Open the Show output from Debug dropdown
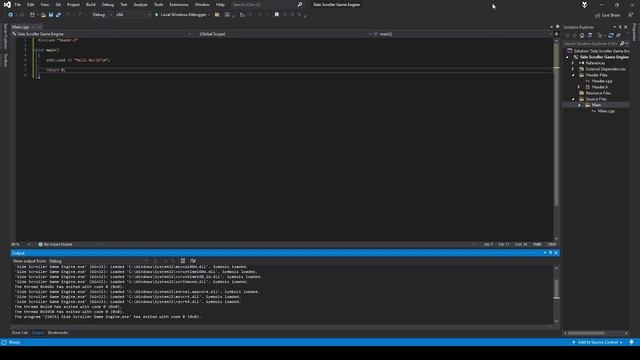Viewport: 640px width, 360px height. pyautogui.click(x=99, y=261)
